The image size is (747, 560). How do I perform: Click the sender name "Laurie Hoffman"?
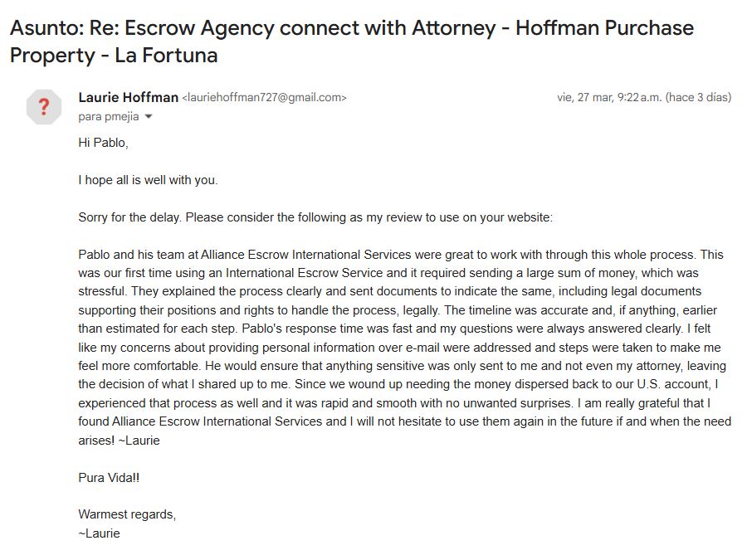coord(128,97)
